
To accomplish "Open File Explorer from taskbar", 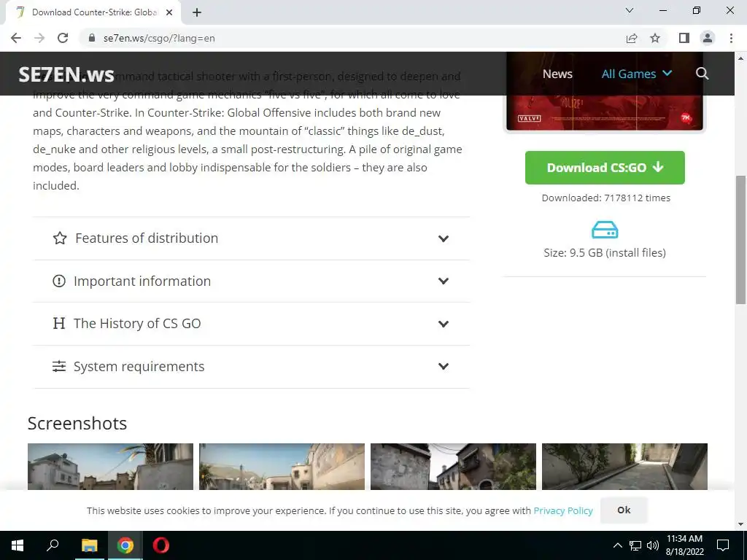I will point(89,545).
